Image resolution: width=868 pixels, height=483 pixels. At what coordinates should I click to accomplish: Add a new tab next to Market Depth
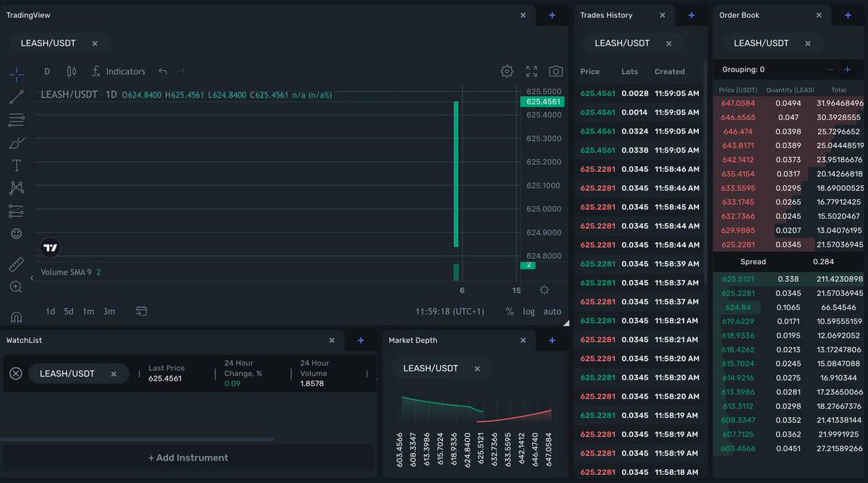coord(552,341)
